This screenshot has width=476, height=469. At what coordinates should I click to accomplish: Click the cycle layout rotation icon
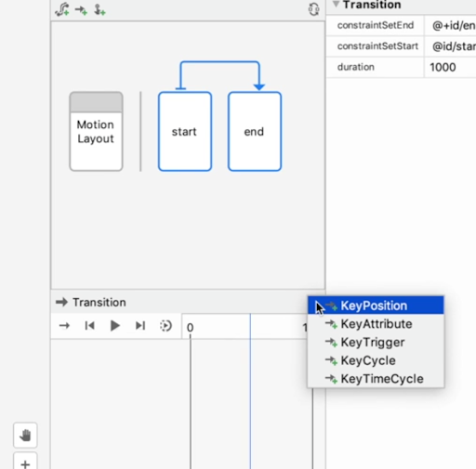[x=313, y=9]
